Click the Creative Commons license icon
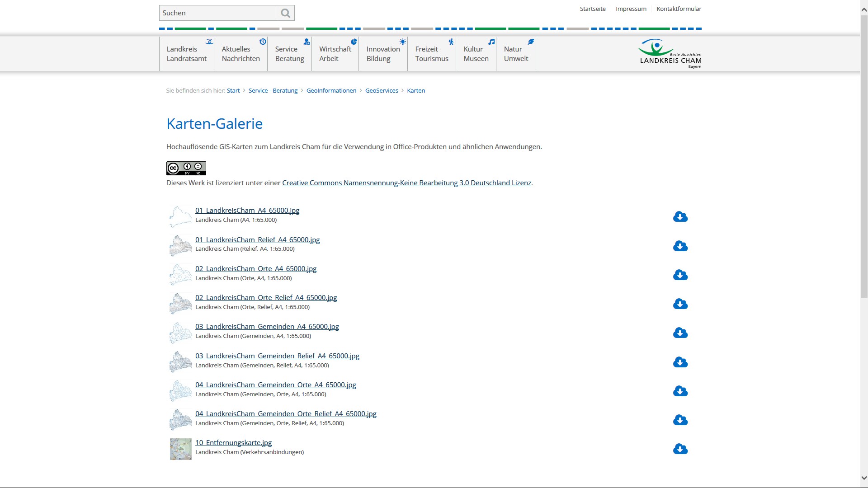Screen dimensions: 868x488 (x=186, y=168)
